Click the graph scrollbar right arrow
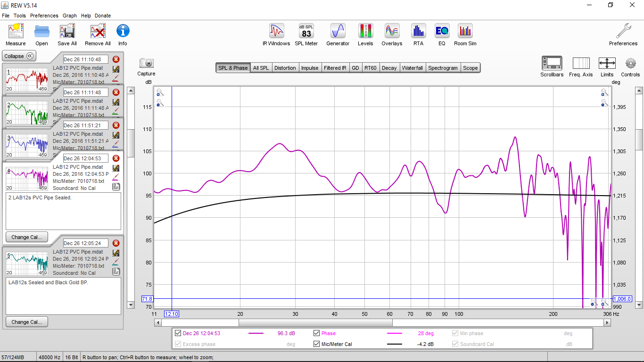The height and width of the screenshot is (362, 644). (x=608, y=323)
